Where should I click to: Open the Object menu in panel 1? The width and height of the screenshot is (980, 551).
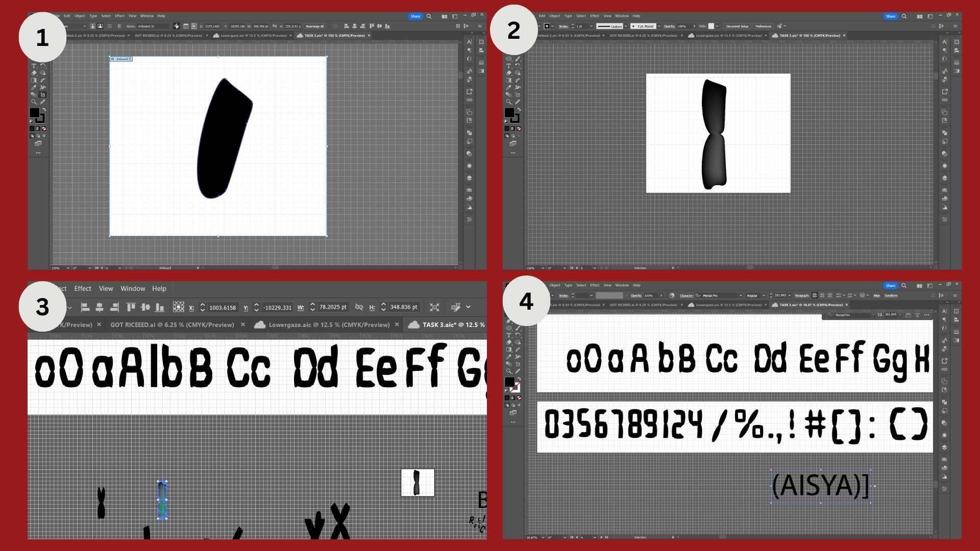[x=80, y=16]
